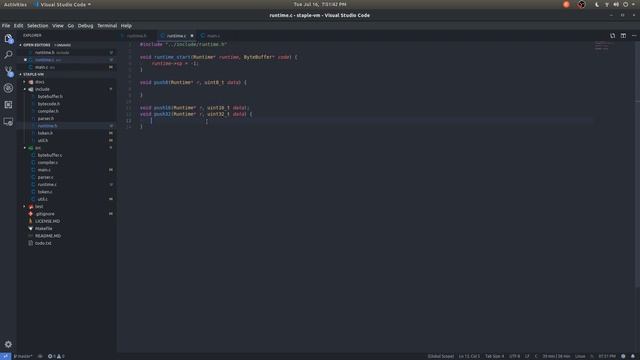Open errors and warnings count in status bar
640x360 pixels.
click(x=56, y=356)
